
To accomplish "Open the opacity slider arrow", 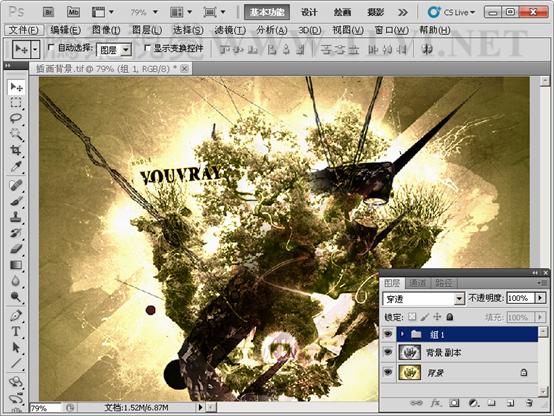I will [540, 298].
